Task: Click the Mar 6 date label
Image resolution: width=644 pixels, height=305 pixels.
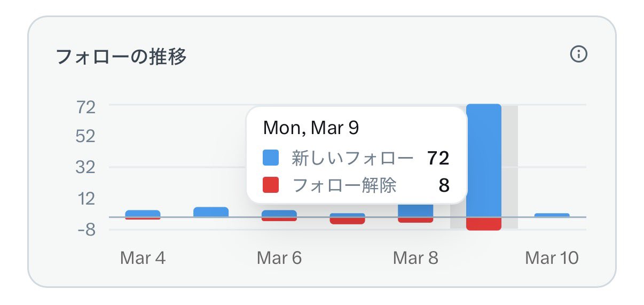Action: [x=279, y=258]
